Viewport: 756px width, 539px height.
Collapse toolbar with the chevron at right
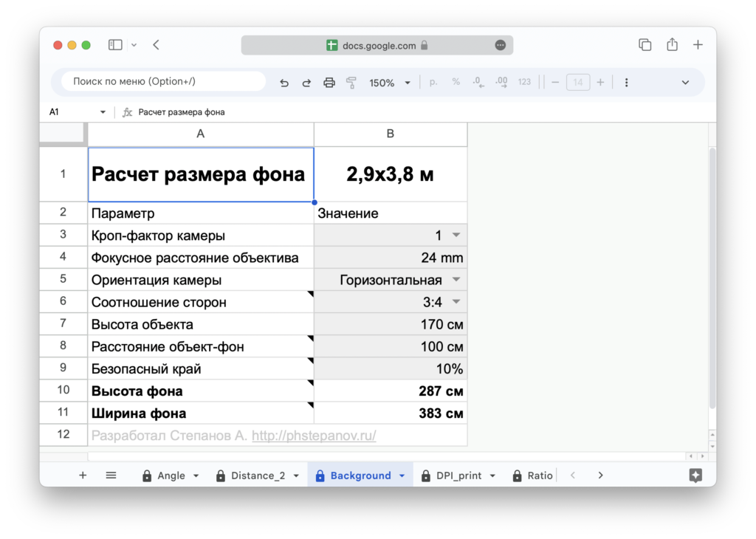685,83
